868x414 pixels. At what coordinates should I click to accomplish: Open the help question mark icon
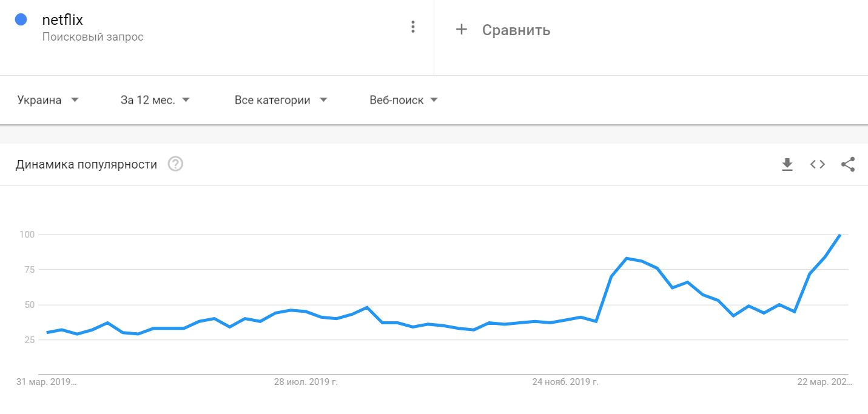point(175,164)
